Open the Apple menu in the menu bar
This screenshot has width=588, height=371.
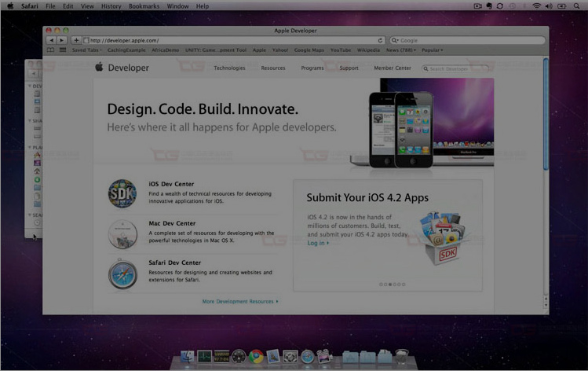pos(10,6)
